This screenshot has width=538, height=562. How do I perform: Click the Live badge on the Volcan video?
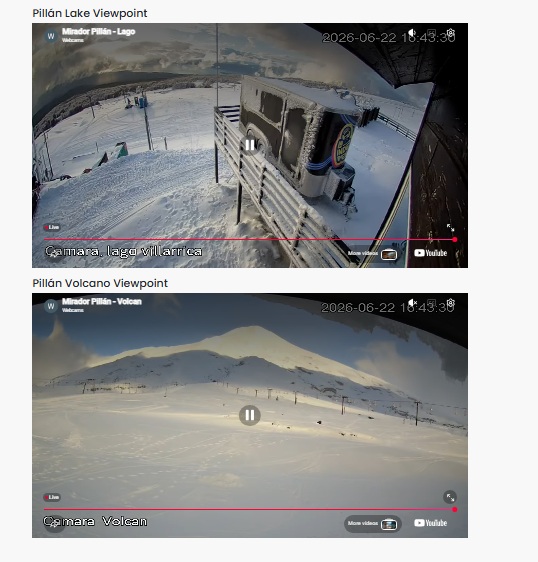coord(52,497)
